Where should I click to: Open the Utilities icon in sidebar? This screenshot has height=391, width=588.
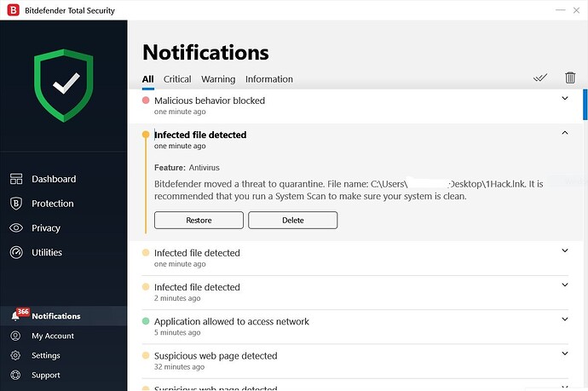[16, 253]
